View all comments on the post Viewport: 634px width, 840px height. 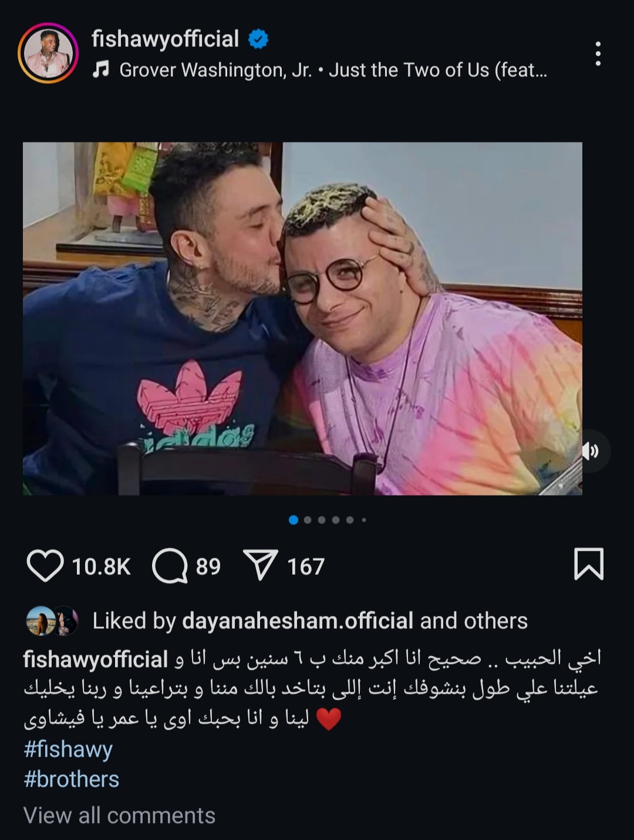pyautogui.click(x=119, y=815)
